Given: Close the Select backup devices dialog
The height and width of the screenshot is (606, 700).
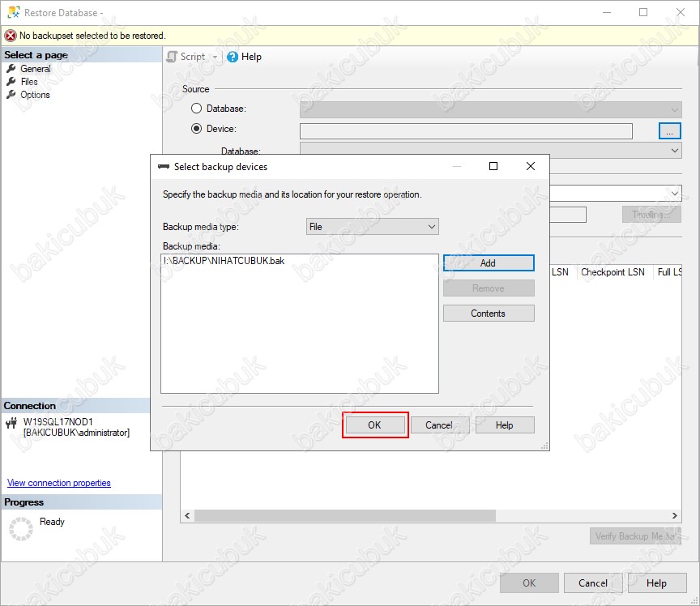Looking at the screenshot, I should (x=531, y=166).
